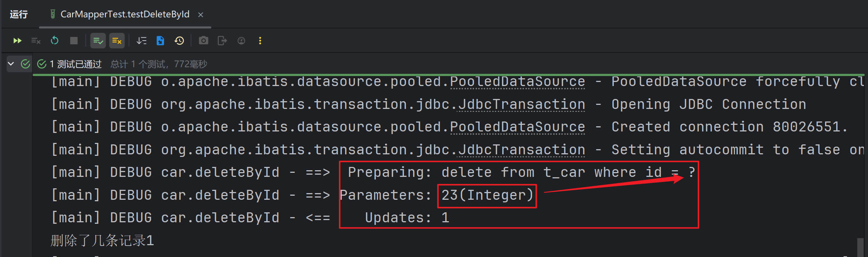Open the test history clock icon
The height and width of the screenshot is (257, 868).
(x=179, y=41)
